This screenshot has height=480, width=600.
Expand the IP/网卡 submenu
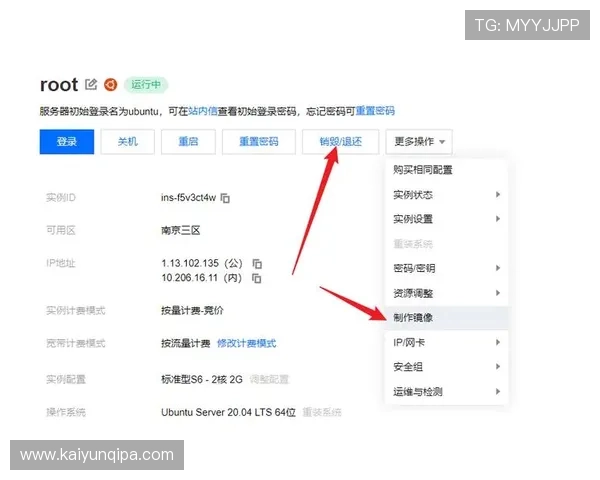(x=447, y=343)
